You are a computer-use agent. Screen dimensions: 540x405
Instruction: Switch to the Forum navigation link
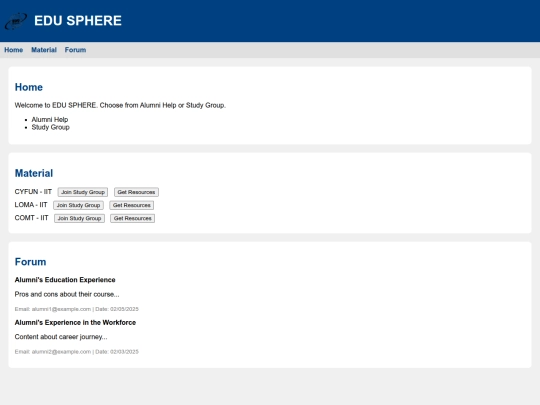pos(75,50)
